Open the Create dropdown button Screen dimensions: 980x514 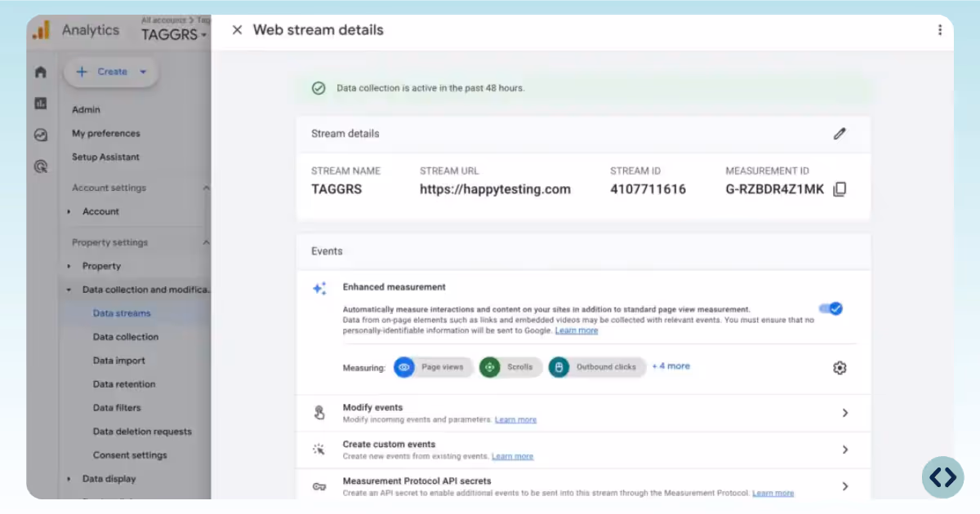point(111,72)
